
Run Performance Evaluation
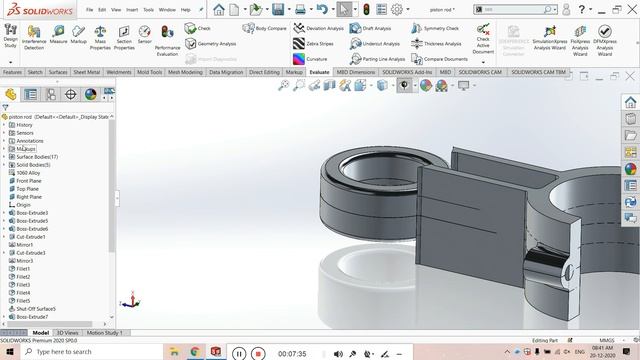167,40
